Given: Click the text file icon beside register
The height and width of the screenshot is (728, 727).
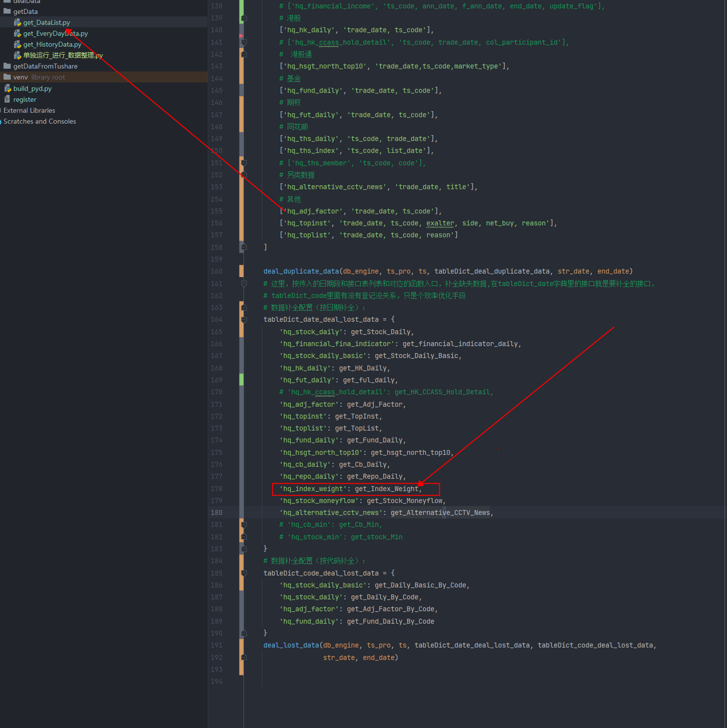Looking at the screenshot, I should pyautogui.click(x=7, y=99).
